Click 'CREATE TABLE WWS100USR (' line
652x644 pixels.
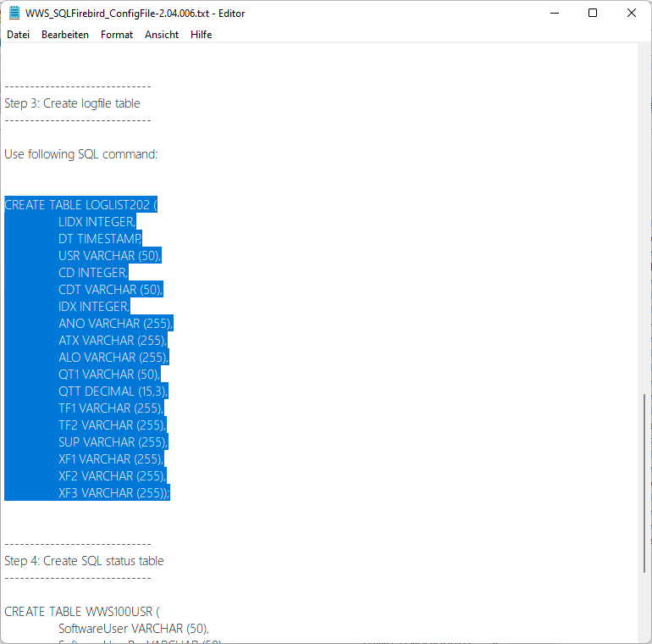82,612
